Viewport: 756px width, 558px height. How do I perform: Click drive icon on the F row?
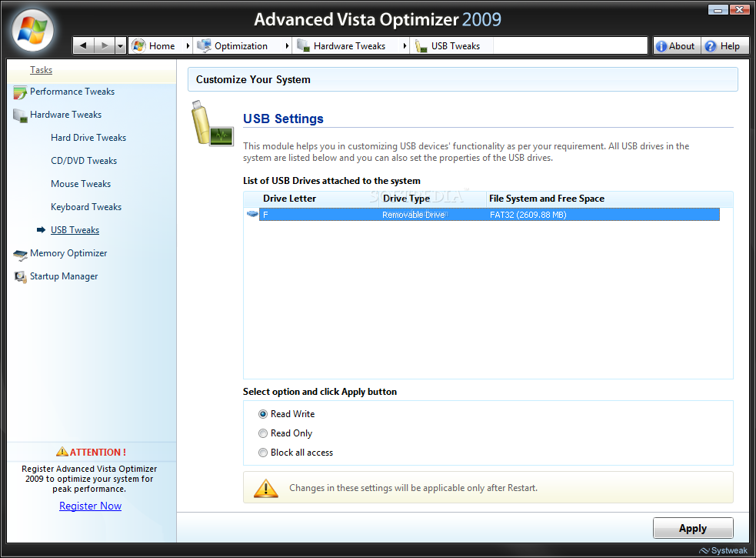252,214
